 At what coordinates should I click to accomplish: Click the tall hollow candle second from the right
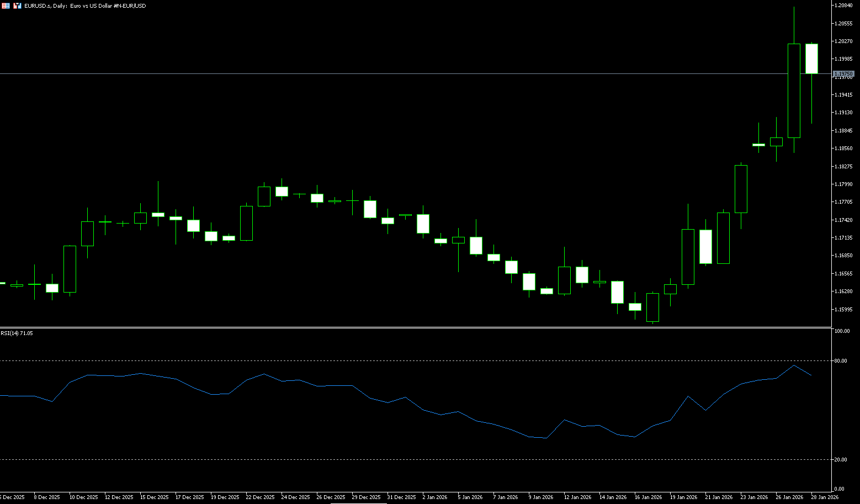[x=794, y=91]
